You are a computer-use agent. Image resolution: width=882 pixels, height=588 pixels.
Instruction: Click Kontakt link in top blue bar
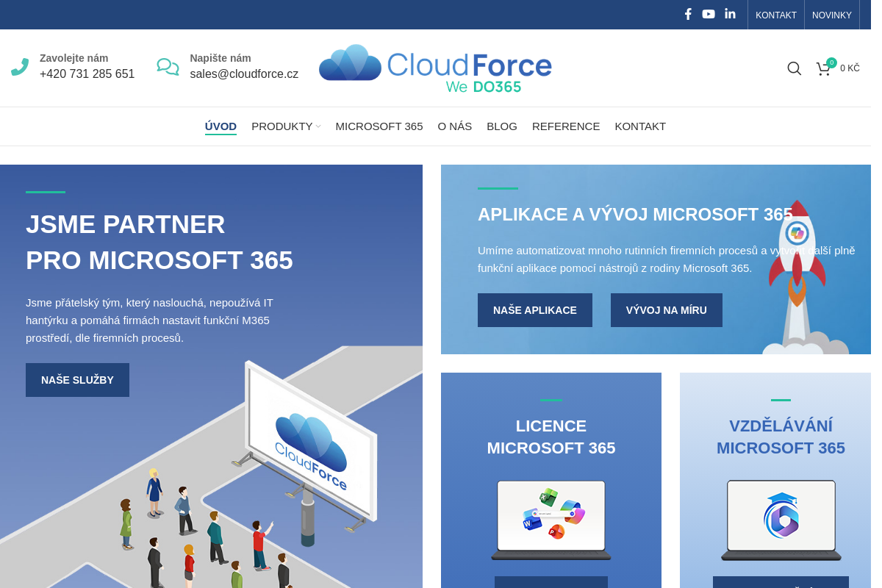coord(776,15)
